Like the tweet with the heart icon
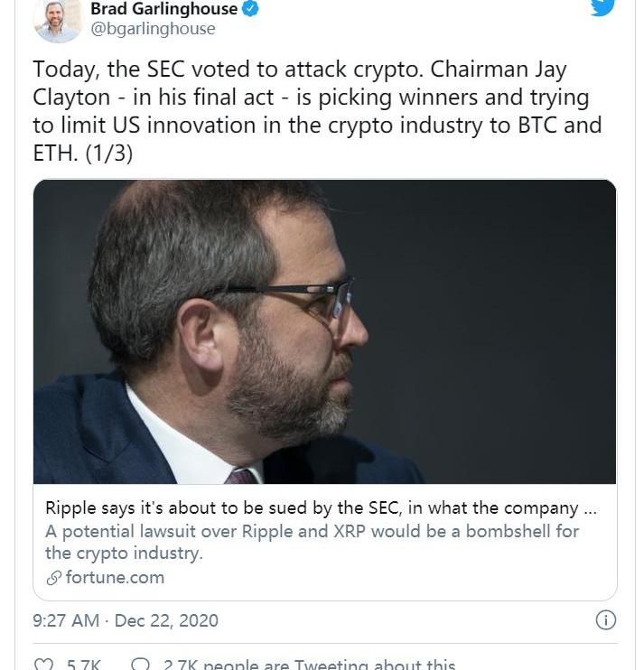The image size is (644, 670). click(43, 665)
